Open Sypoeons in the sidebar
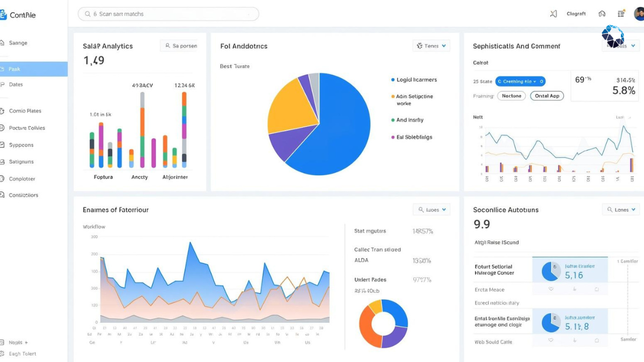 tap(21, 145)
